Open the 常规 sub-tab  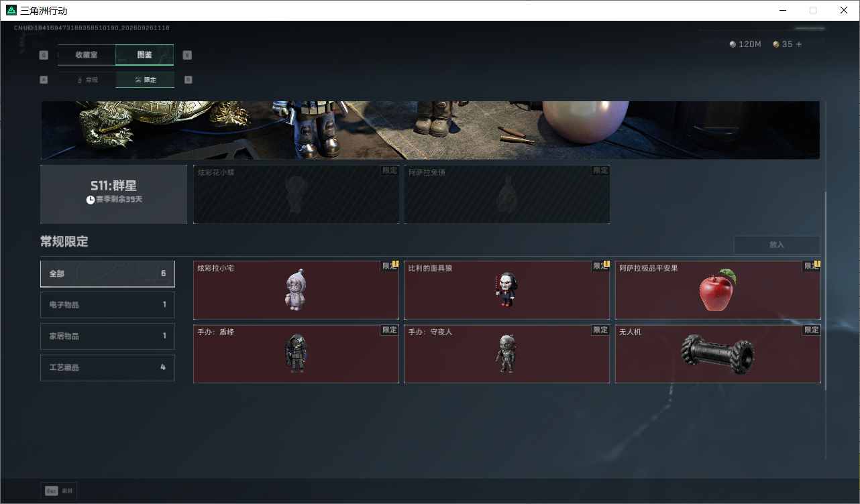point(87,80)
